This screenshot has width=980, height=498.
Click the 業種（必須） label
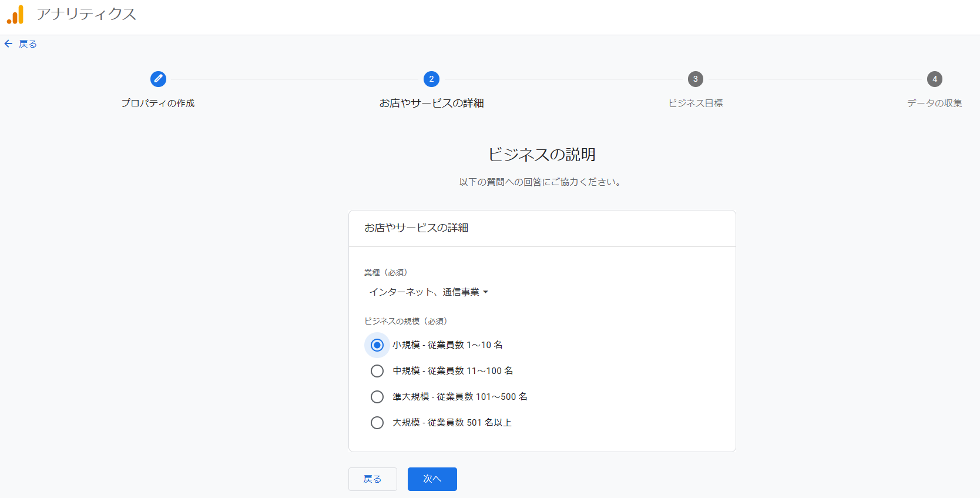tap(385, 272)
